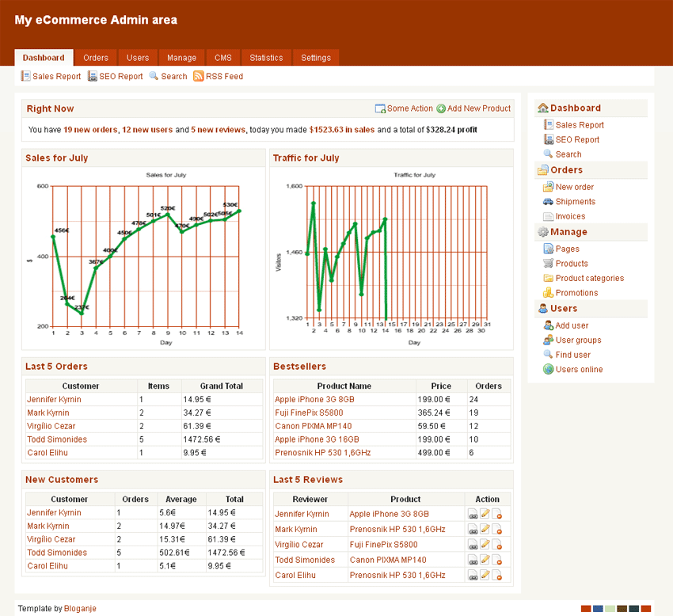
Task: Click the RSS Feed icon in toolbar
Action: click(x=199, y=77)
